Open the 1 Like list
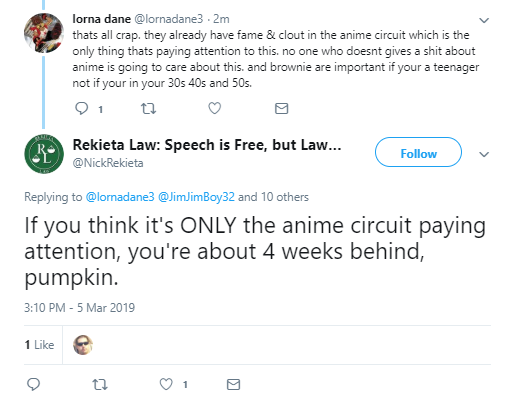Screen dimensions: 520x405 tap(39, 345)
